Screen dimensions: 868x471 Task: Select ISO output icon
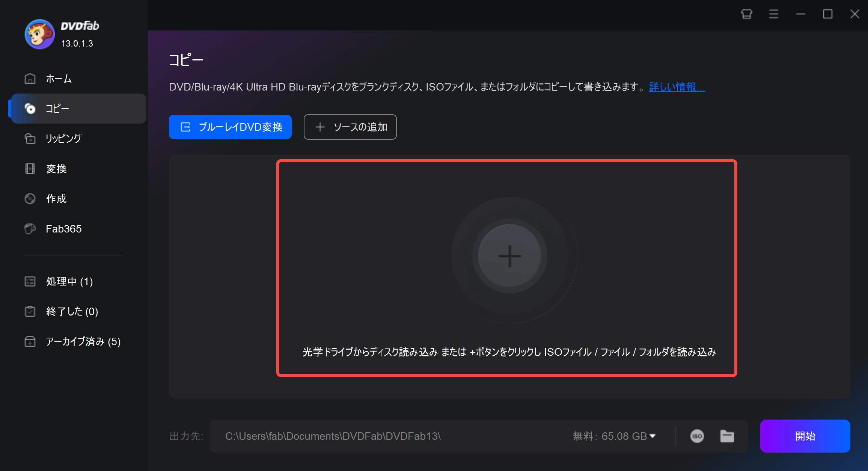coord(697,436)
